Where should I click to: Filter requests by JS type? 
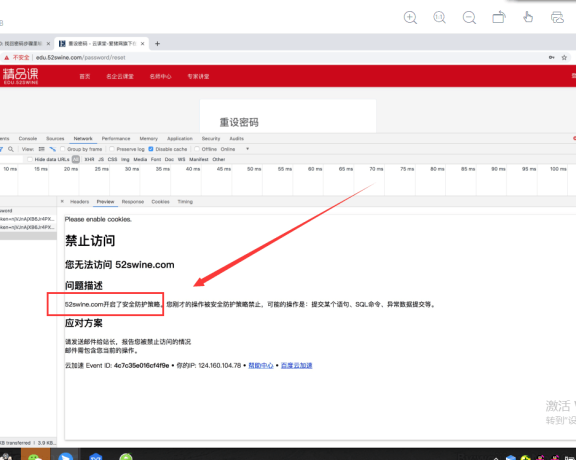tap(101, 159)
